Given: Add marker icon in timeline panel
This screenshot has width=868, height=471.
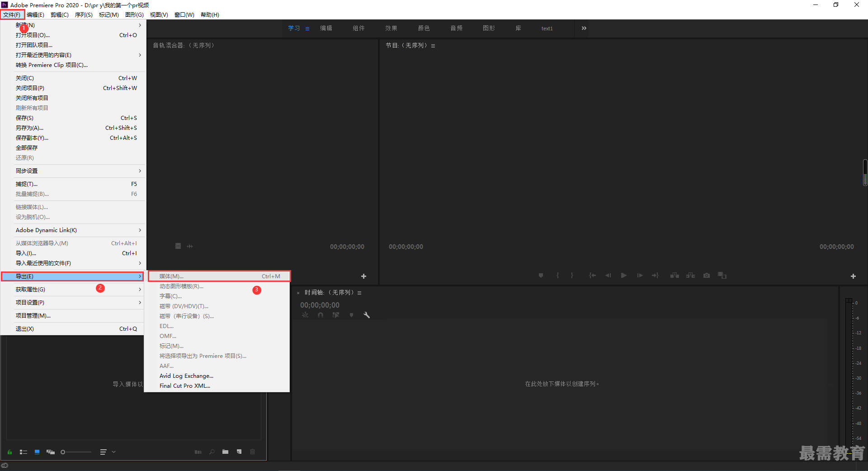Looking at the screenshot, I should click(x=351, y=315).
